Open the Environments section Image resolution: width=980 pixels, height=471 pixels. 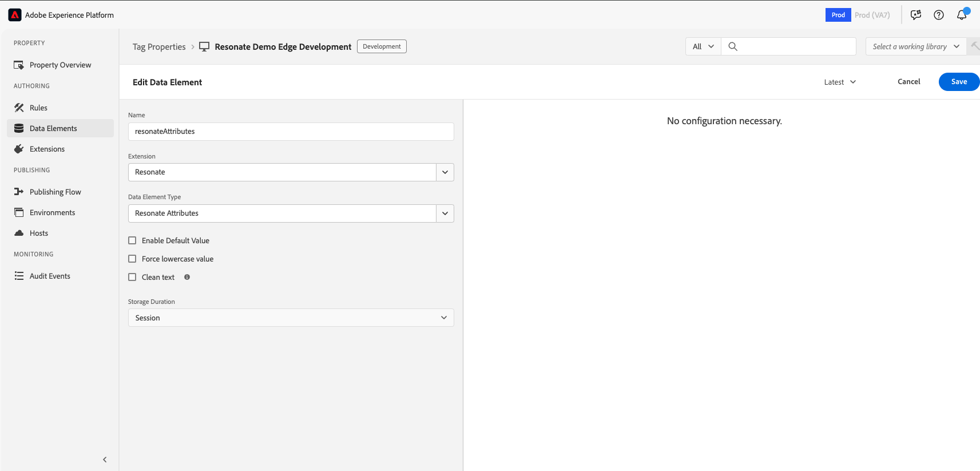(x=60, y=212)
